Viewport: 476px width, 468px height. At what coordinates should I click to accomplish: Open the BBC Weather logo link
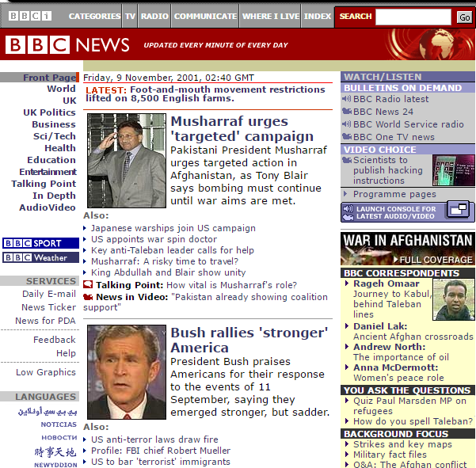click(40, 257)
